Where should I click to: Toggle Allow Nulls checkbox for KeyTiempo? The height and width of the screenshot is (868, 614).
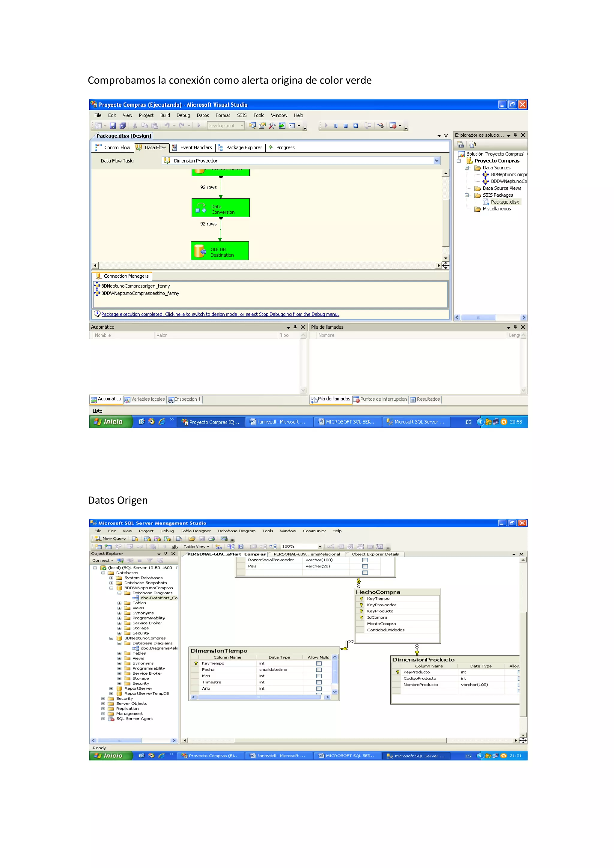pos(319,664)
